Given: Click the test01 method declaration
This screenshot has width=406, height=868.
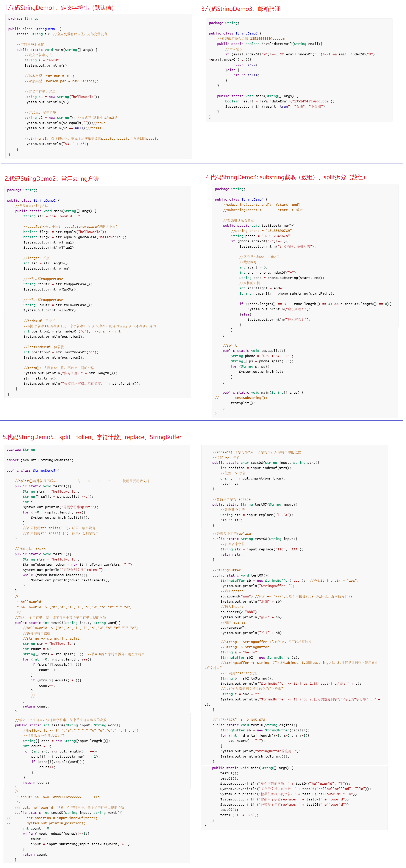Looking at the screenshot, I should (43, 486).
